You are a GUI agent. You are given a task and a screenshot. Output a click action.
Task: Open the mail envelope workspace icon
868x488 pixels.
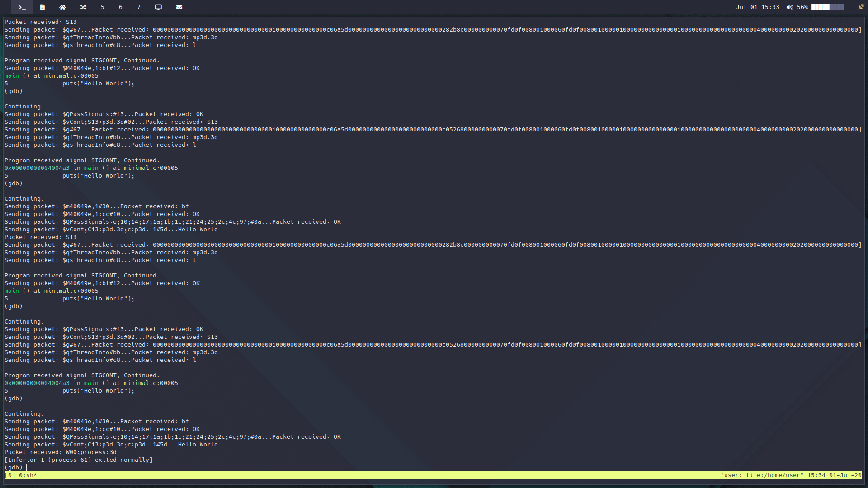pyautogui.click(x=179, y=7)
